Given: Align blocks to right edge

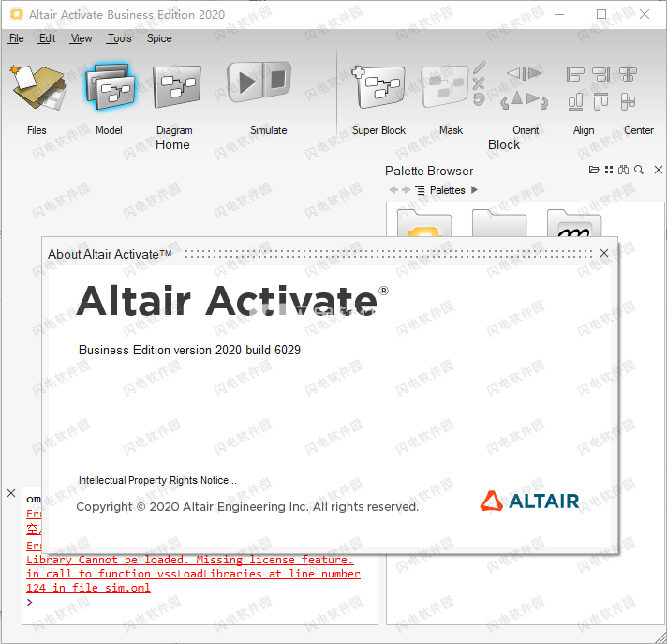Looking at the screenshot, I should point(601,74).
